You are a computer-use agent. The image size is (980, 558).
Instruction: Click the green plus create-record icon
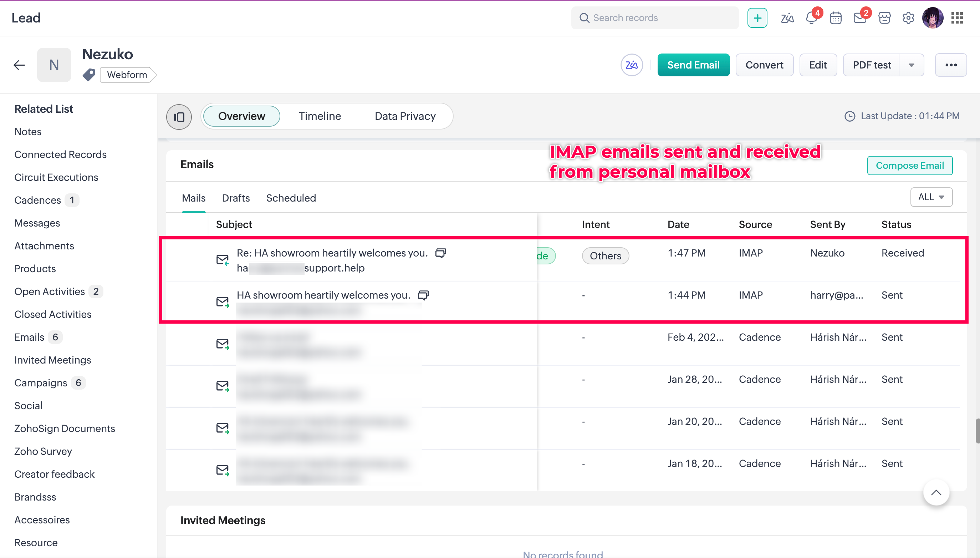coord(757,18)
